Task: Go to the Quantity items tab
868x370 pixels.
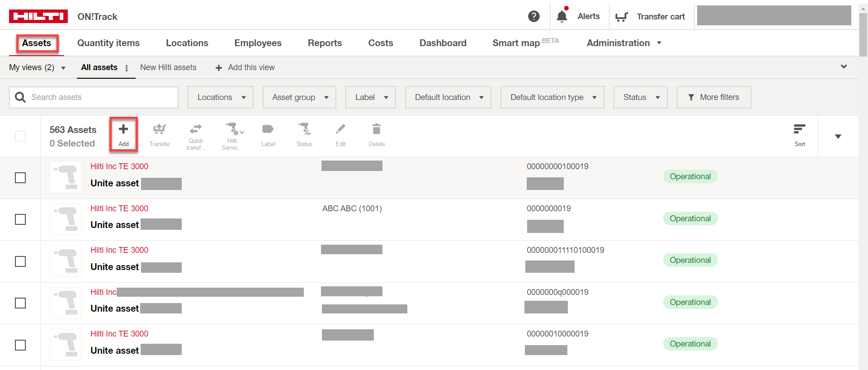Action: click(x=108, y=43)
